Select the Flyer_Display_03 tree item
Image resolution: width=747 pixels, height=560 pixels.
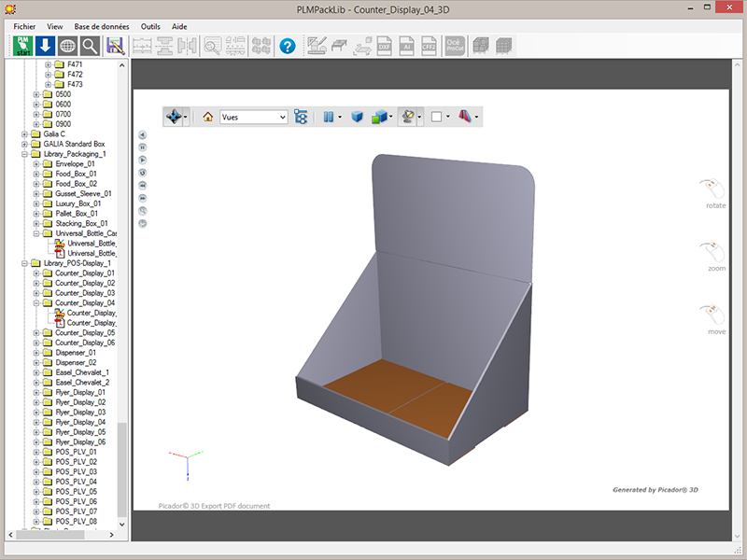[x=80, y=413]
